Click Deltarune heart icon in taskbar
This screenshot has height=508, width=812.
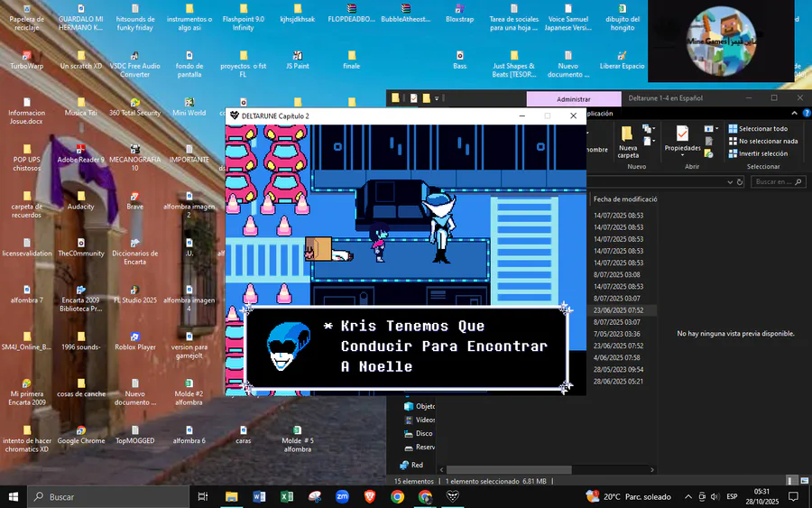click(453, 496)
